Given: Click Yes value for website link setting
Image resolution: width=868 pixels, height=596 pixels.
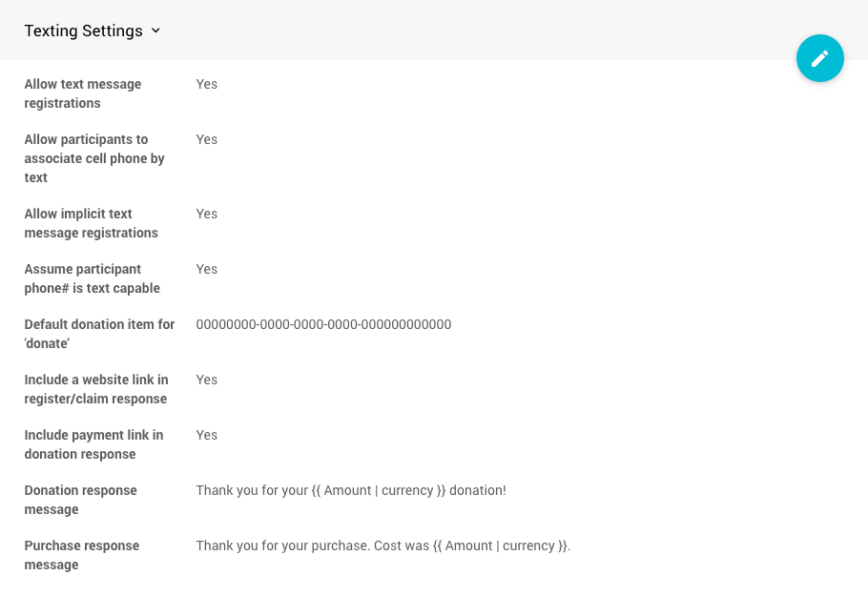Looking at the screenshot, I should coord(206,380).
